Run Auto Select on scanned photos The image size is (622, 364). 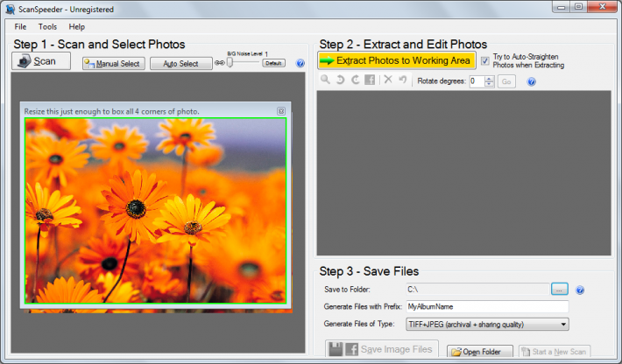point(180,63)
